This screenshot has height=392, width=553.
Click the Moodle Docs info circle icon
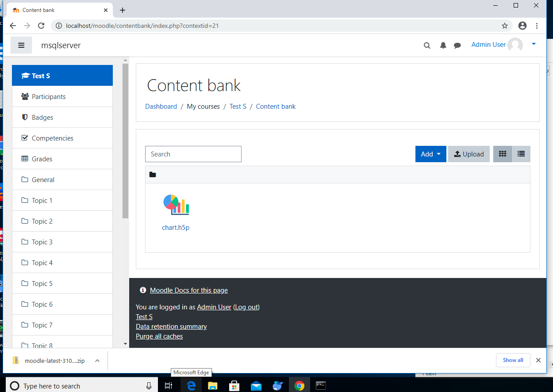(143, 290)
